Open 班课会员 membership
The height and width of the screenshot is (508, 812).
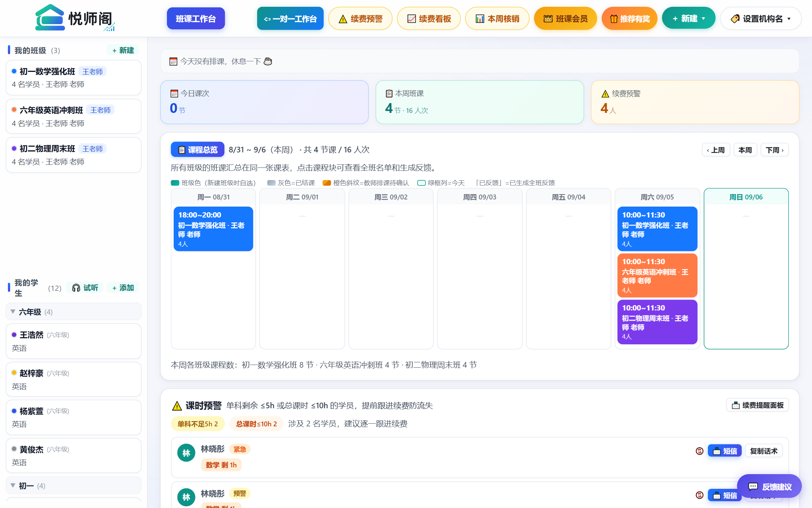565,18
